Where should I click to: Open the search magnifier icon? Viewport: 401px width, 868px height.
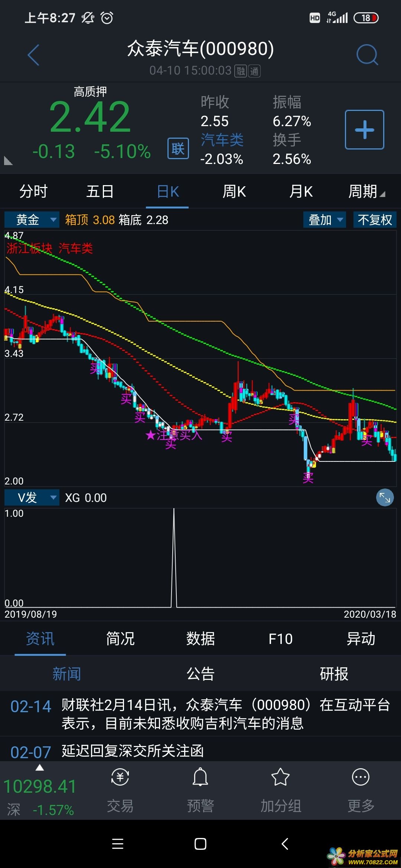367,55
